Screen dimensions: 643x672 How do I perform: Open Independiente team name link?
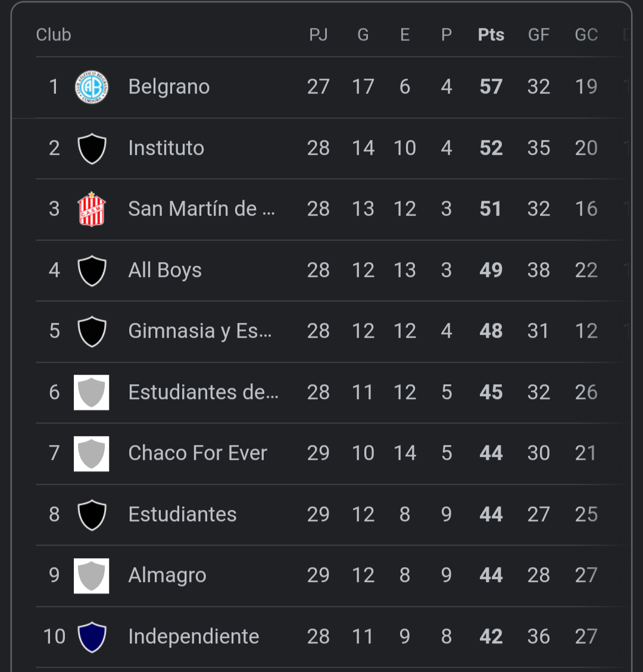193,636
